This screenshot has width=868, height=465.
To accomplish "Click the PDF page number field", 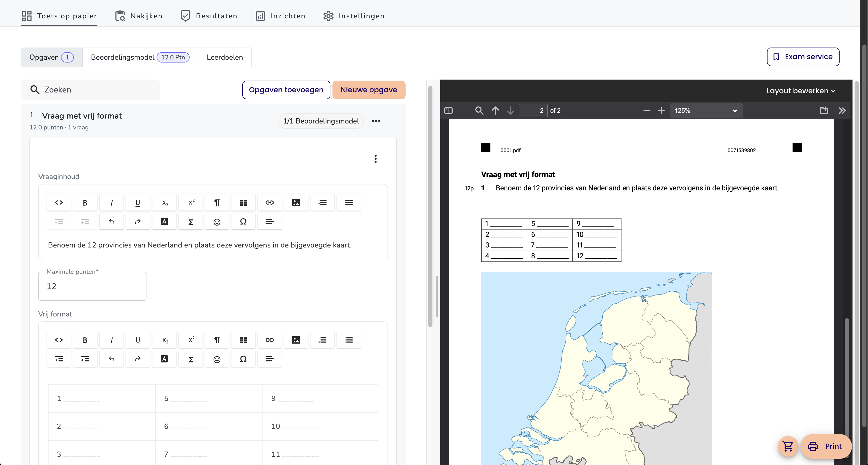I will point(533,111).
